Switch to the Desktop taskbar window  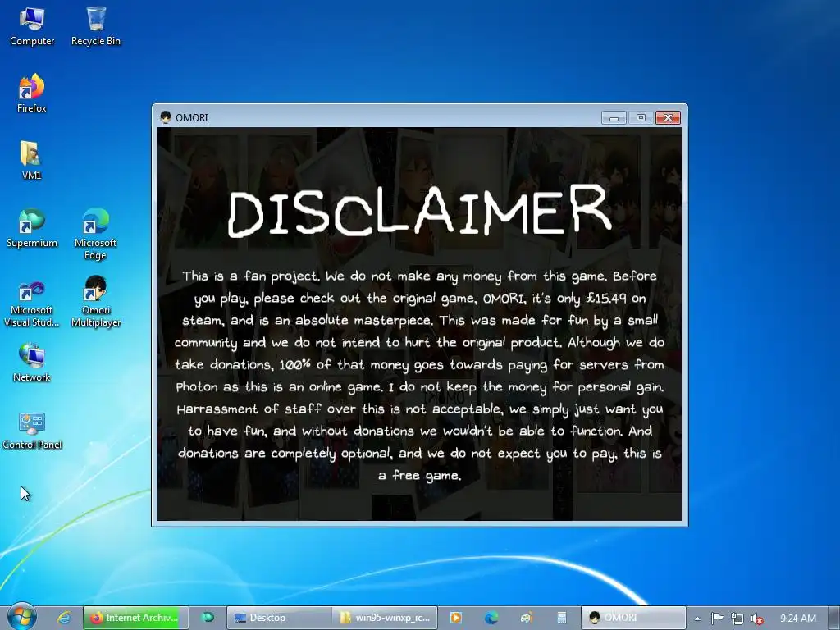279,618
